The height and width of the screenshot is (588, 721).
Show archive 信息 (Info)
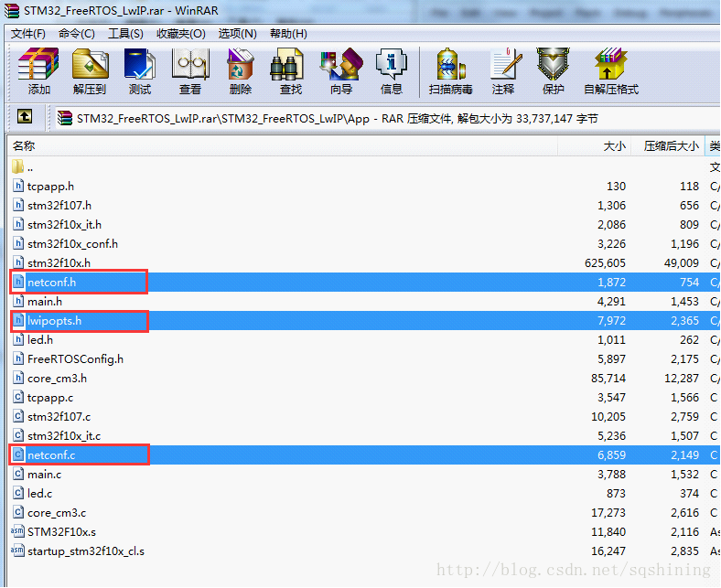click(x=392, y=71)
